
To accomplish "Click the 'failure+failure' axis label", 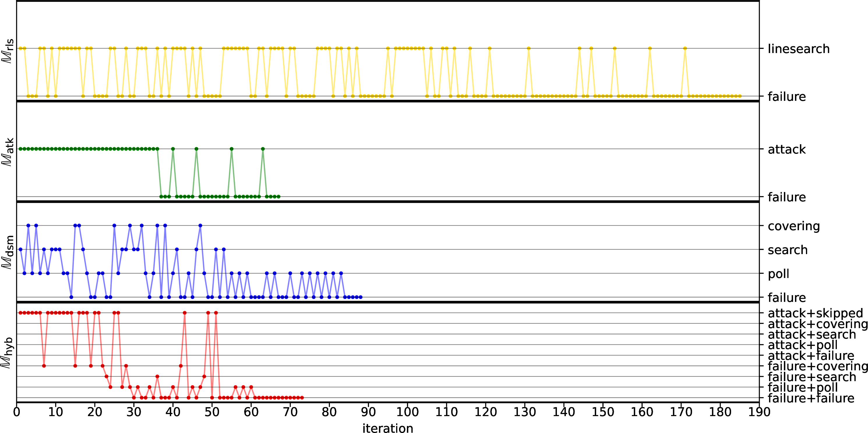I will [x=811, y=398].
